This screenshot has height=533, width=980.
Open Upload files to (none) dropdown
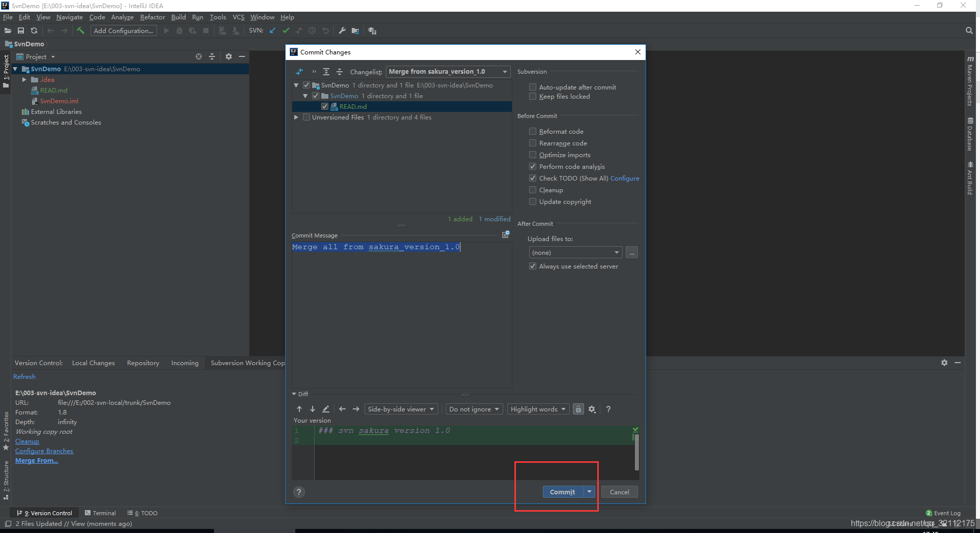pos(575,252)
